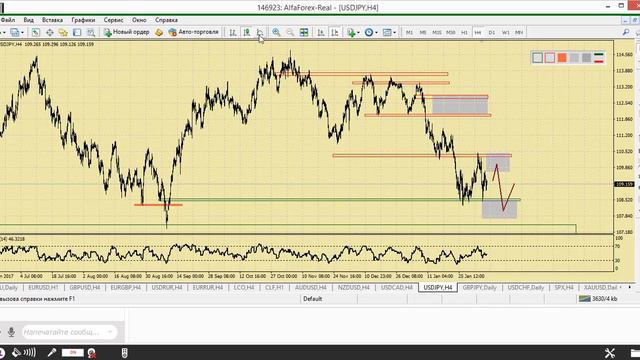
Task: Switch to the AUDUSD,H4 chart tab
Action: pyautogui.click(x=311, y=287)
